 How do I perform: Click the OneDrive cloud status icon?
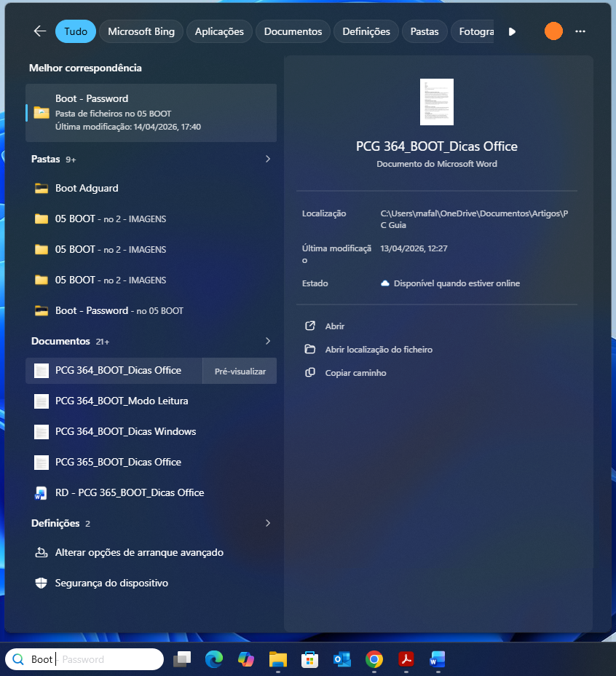click(385, 283)
